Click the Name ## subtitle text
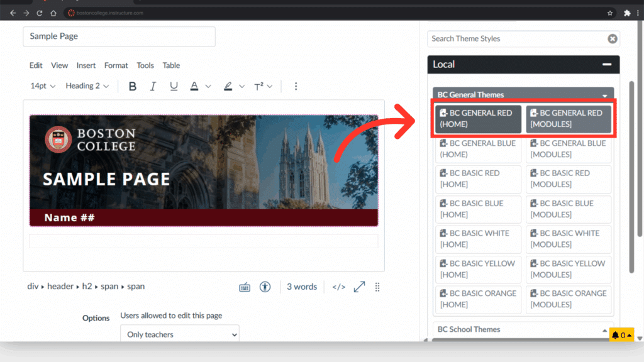Image resolution: width=644 pixels, height=362 pixels. [x=69, y=217]
